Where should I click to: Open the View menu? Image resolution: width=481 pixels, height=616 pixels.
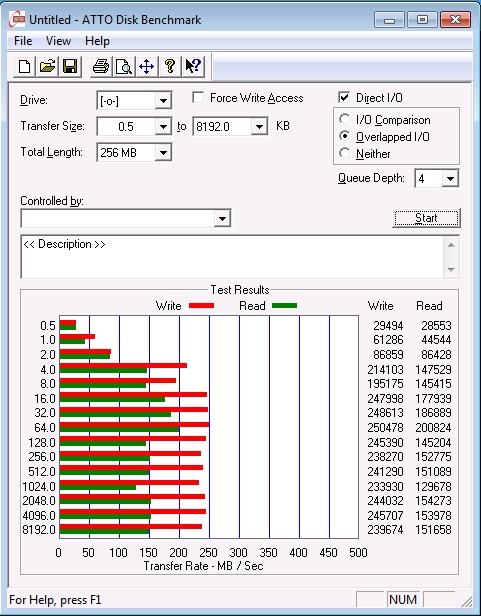pyautogui.click(x=59, y=41)
